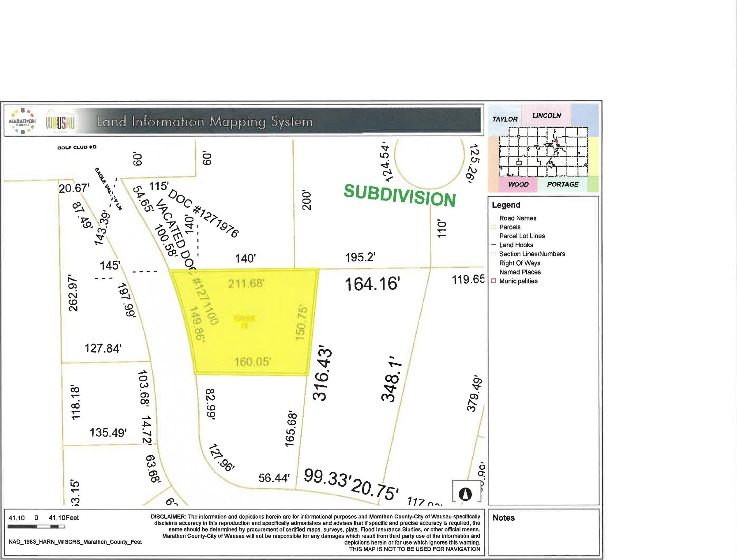Click LINCOLN county label on locator map
The height and width of the screenshot is (560, 737).
[x=547, y=115]
